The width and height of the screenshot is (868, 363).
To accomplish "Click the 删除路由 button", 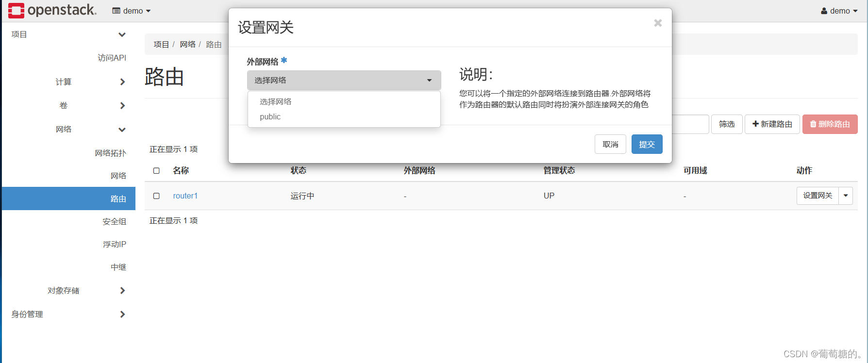I will [x=830, y=124].
